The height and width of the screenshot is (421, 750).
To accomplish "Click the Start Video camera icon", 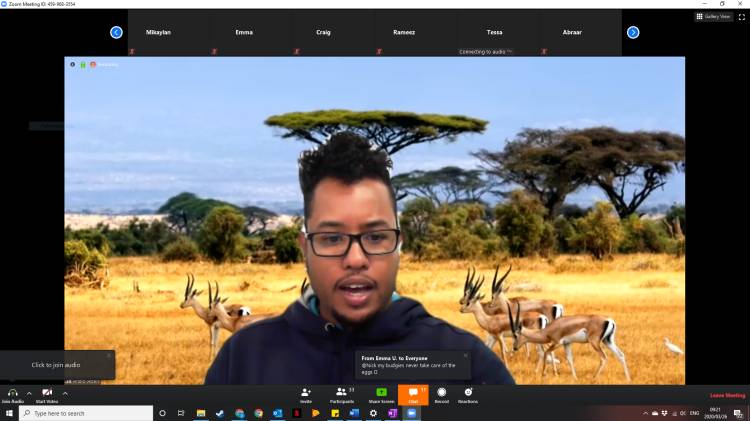I will (47, 392).
